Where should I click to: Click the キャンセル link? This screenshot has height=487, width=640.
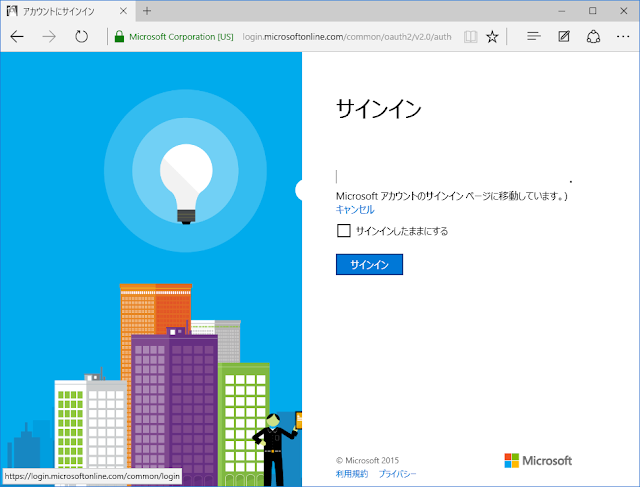(355, 209)
